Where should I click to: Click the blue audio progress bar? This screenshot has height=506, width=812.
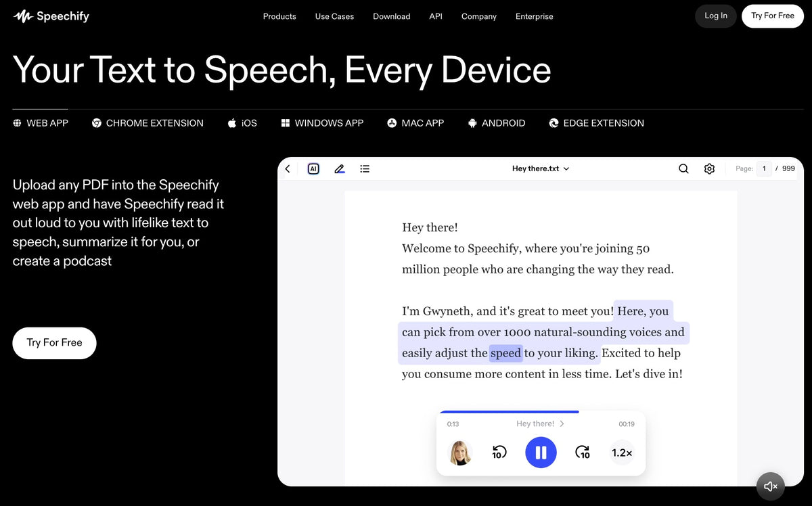point(509,411)
